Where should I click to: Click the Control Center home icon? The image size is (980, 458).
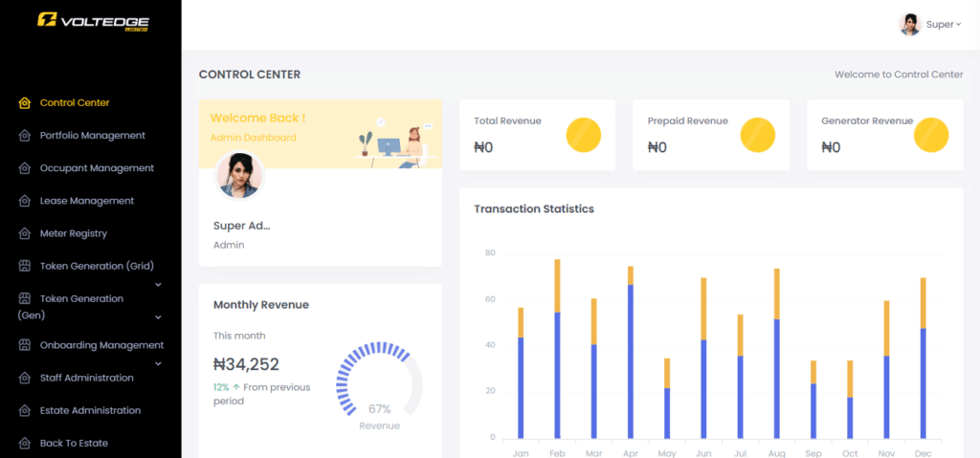[x=25, y=103]
